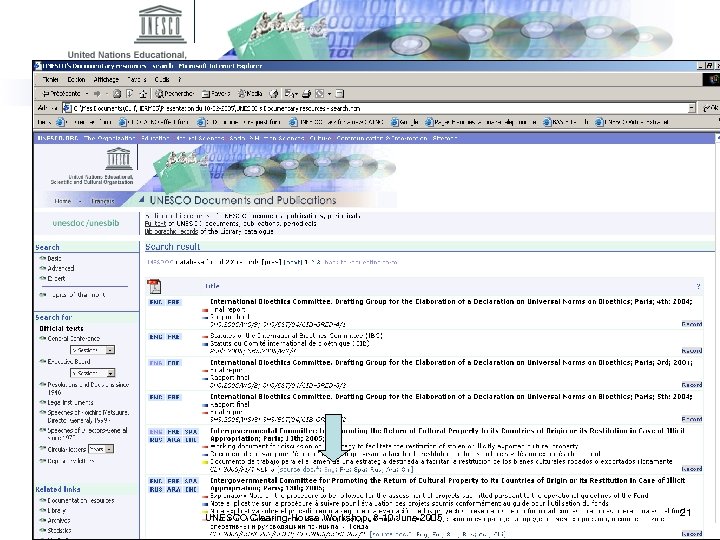The width and height of the screenshot is (720, 540).
Task: Open ENG version of the 5th; 2004 Bioethics result
Action: coord(156,397)
